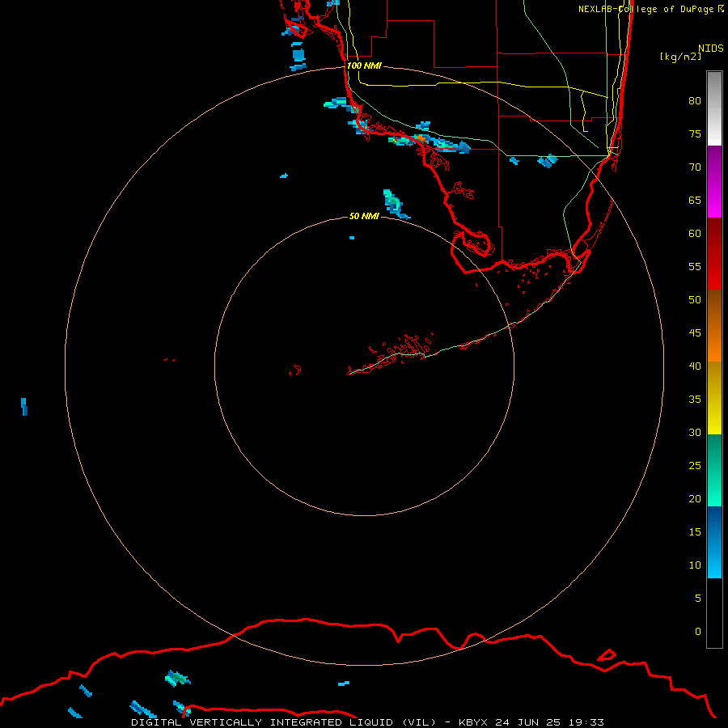This screenshot has height=728, width=728.
Task: Click the 65 value on the scale
Action: click(695, 200)
